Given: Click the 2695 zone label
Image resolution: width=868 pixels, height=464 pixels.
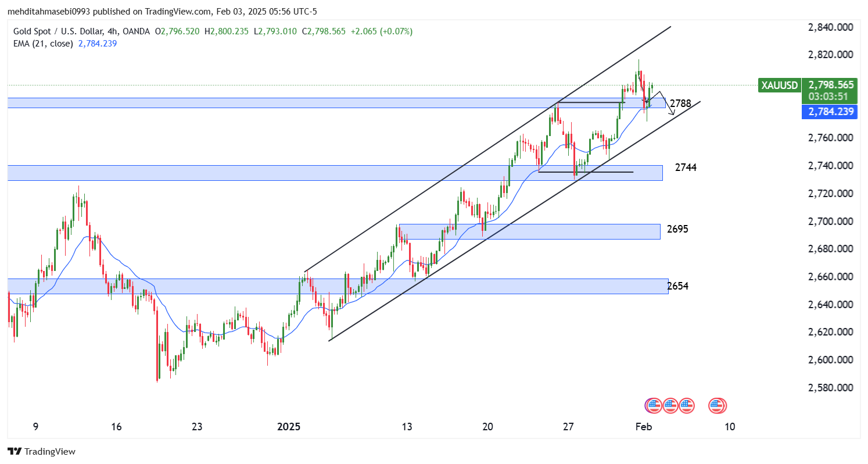Looking at the screenshot, I should 677,229.
